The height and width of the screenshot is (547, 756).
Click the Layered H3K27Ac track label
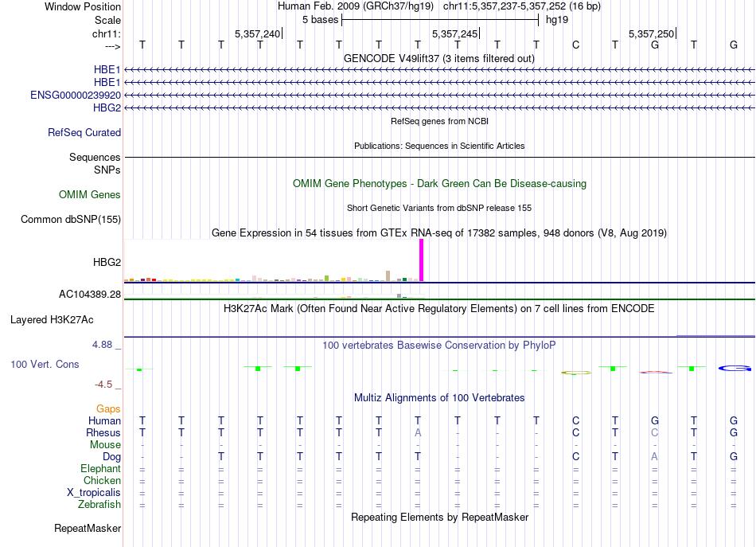point(52,320)
